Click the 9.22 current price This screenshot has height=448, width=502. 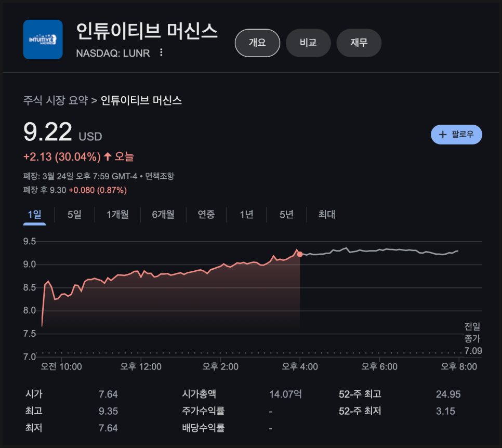48,131
